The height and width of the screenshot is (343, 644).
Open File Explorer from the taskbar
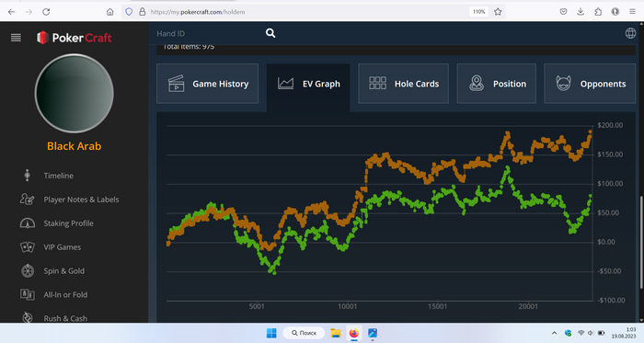[x=336, y=333]
